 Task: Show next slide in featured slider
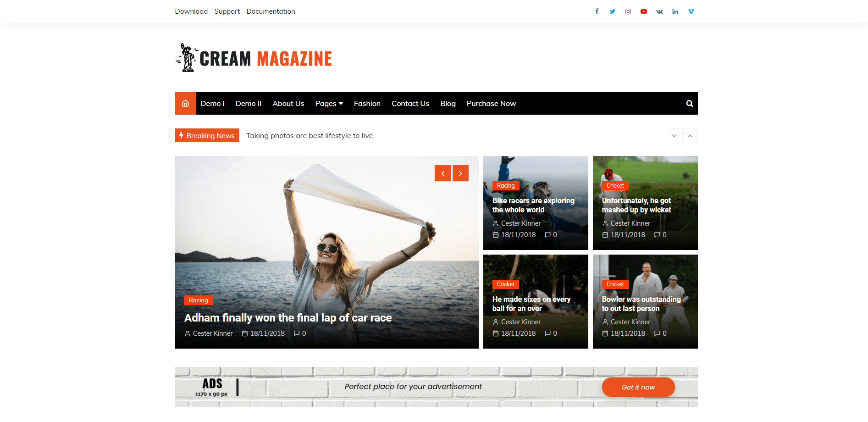point(460,173)
